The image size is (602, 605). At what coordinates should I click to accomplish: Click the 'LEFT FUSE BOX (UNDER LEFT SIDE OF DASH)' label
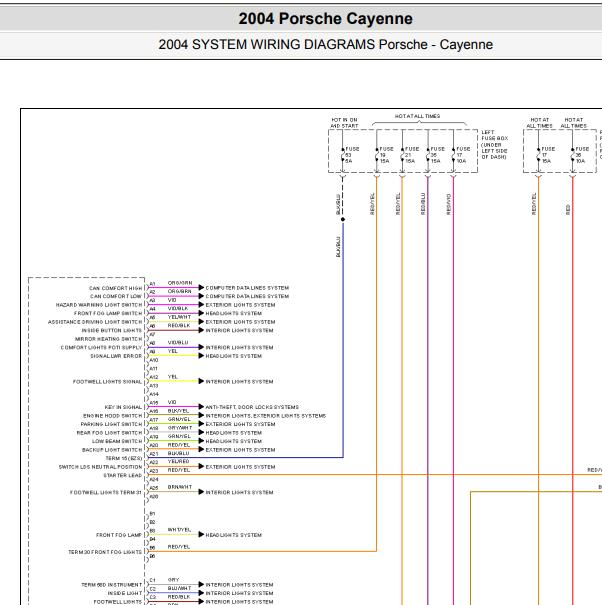click(494, 145)
